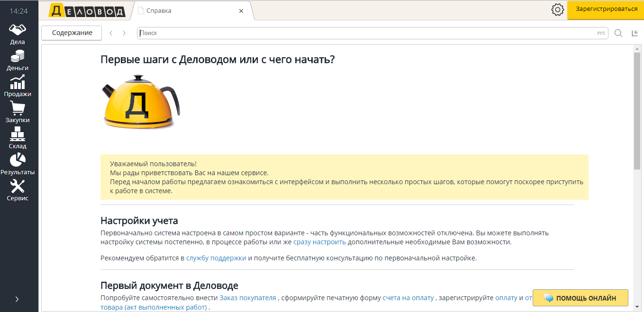
Task: Open settings via the gear icon
Action: (558, 9)
